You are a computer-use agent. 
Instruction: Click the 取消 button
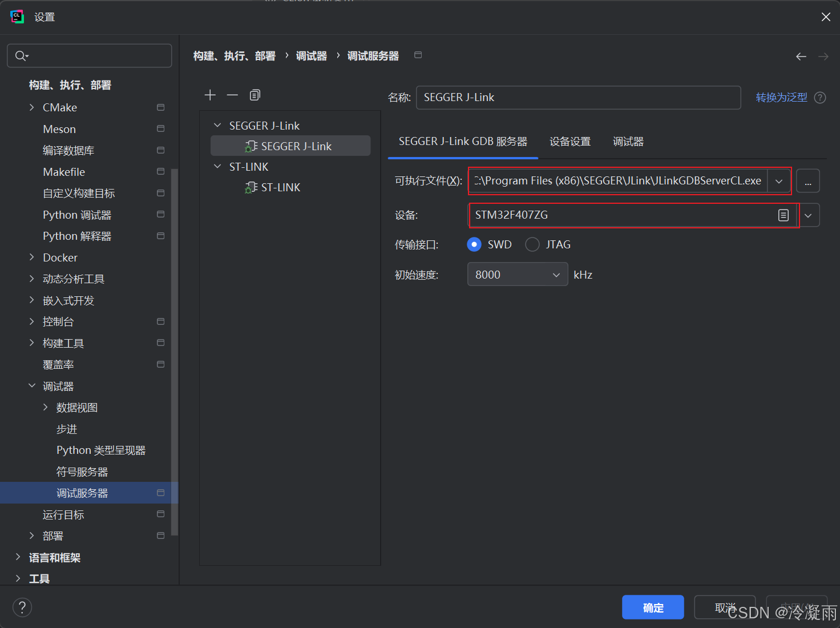[725, 607]
